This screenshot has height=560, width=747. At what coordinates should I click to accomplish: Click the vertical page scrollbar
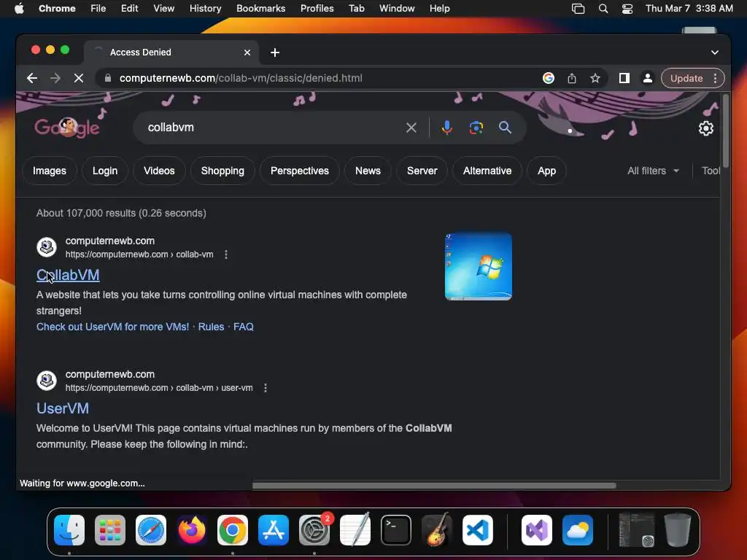pos(725,132)
